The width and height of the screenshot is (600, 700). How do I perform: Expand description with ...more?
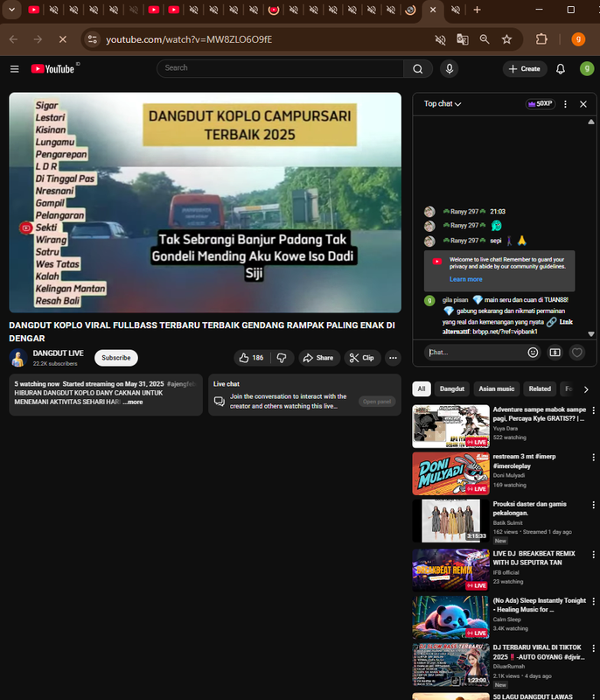pyautogui.click(x=133, y=402)
